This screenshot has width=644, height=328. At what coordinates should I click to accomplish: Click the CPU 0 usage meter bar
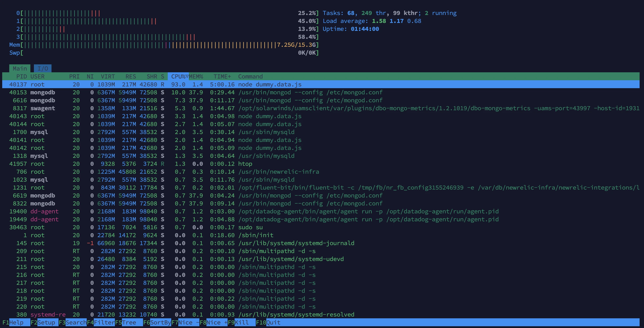tap(167, 13)
